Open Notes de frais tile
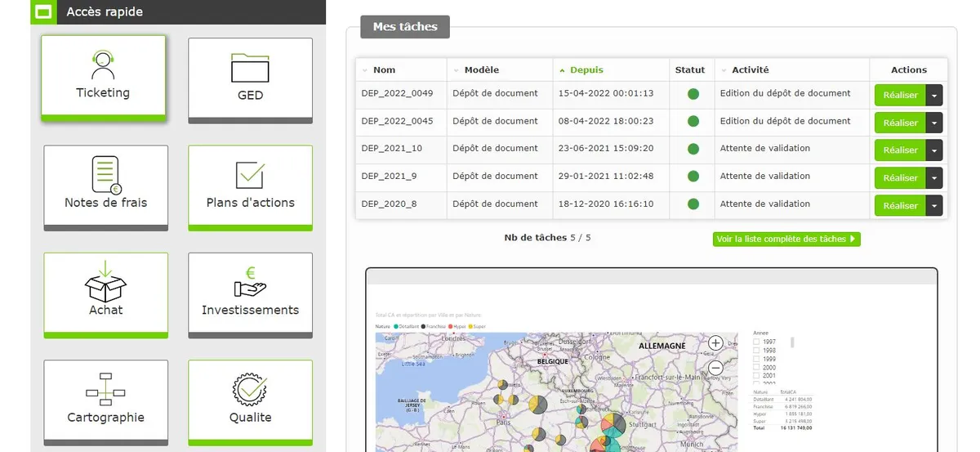 pos(105,186)
